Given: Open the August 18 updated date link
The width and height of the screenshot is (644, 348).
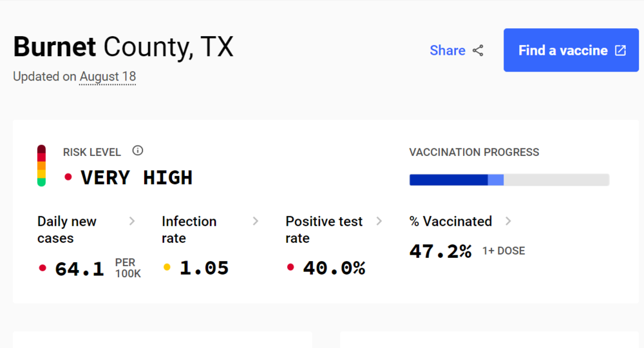Looking at the screenshot, I should click(108, 77).
